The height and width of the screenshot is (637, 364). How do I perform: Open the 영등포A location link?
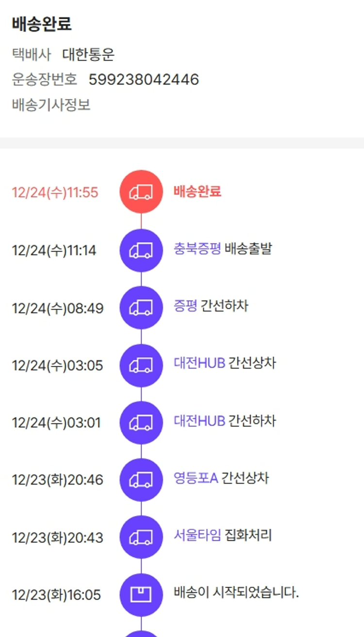(x=196, y=478)
